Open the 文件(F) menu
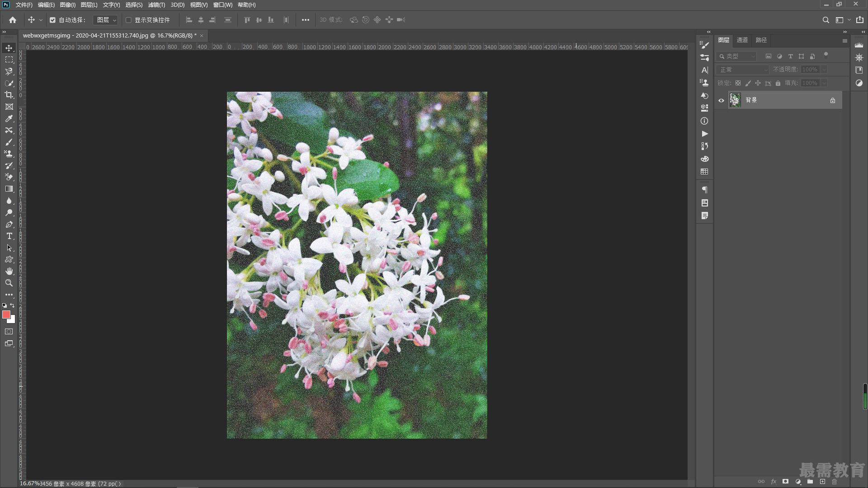 [24, 5]
